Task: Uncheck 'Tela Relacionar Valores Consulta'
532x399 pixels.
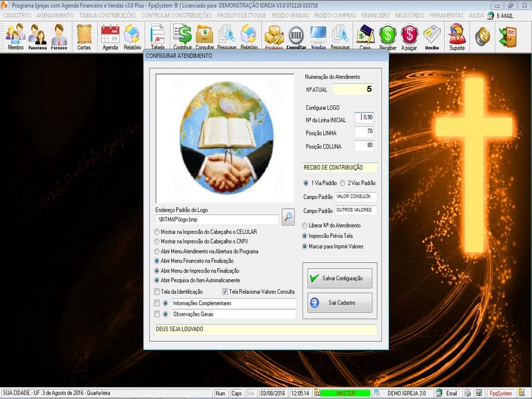Action: coord(225,291)
